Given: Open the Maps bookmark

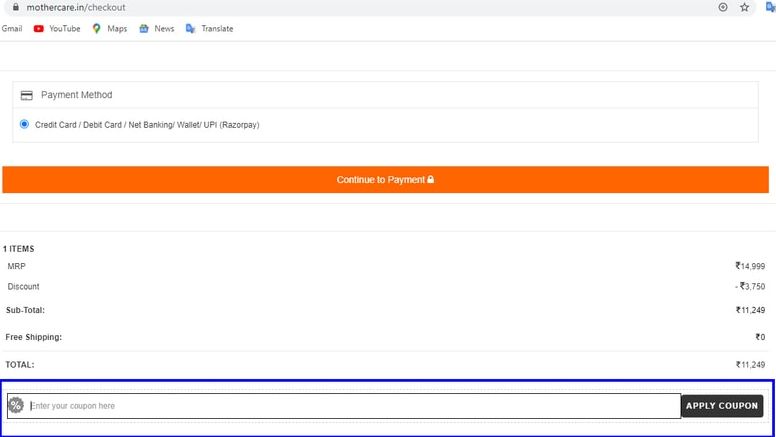Looking at the screenshot, I should [109, 29].
